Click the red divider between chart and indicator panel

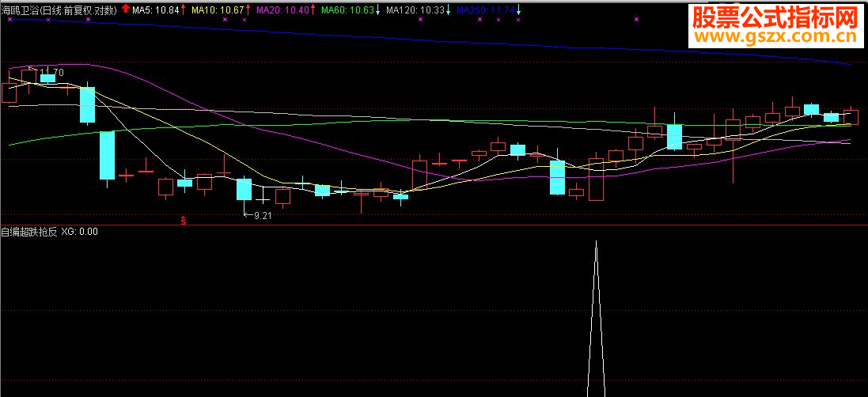point(434,225)
